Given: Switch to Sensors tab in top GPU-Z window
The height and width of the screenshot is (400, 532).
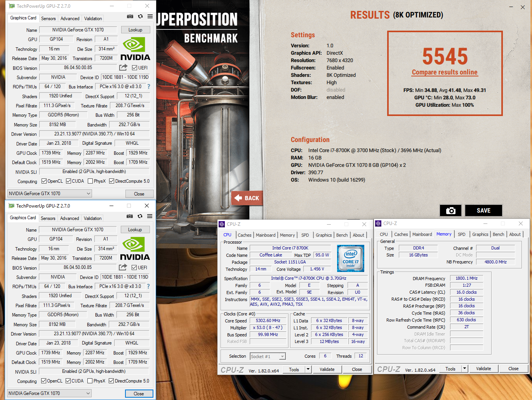Looking at the screenshot, I should pyautogui.click(x=49, y=19).
